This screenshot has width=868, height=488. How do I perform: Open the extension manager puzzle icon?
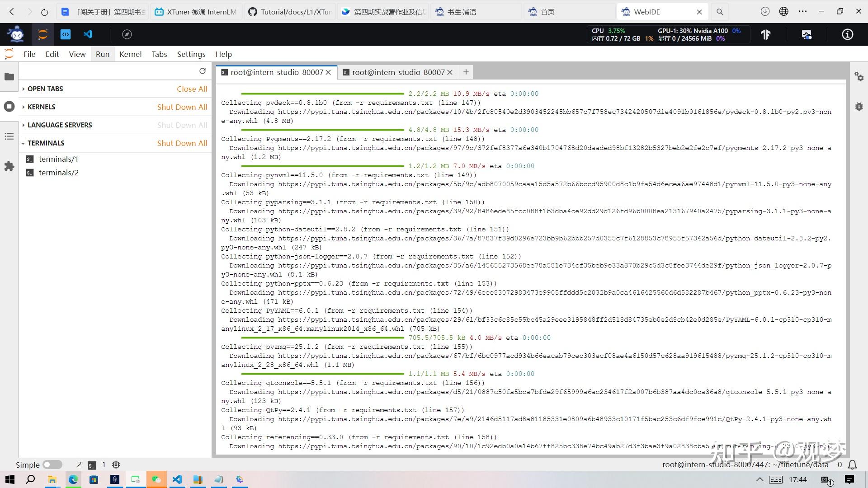click(9, 166)
